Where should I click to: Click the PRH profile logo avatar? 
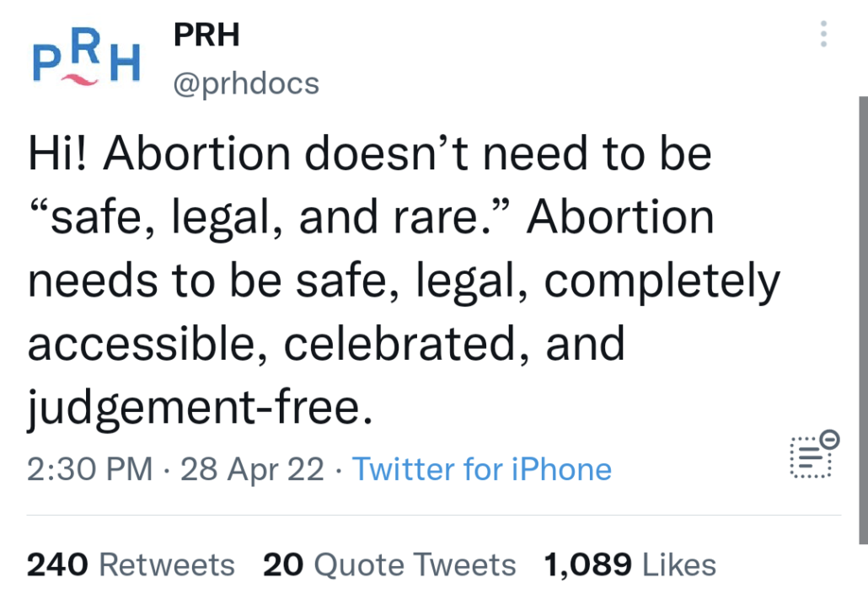pos(86,59)
